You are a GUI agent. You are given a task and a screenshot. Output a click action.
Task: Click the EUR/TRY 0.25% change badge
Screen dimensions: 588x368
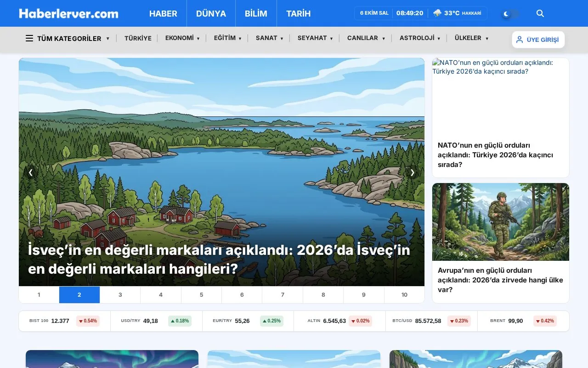coord(271,321)
